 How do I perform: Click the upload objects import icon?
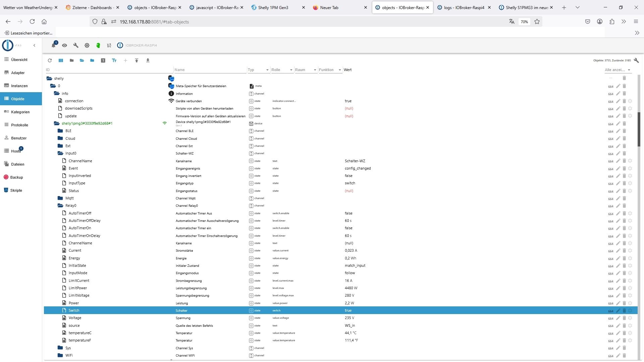pyautogui.click(x=137, y=60)
